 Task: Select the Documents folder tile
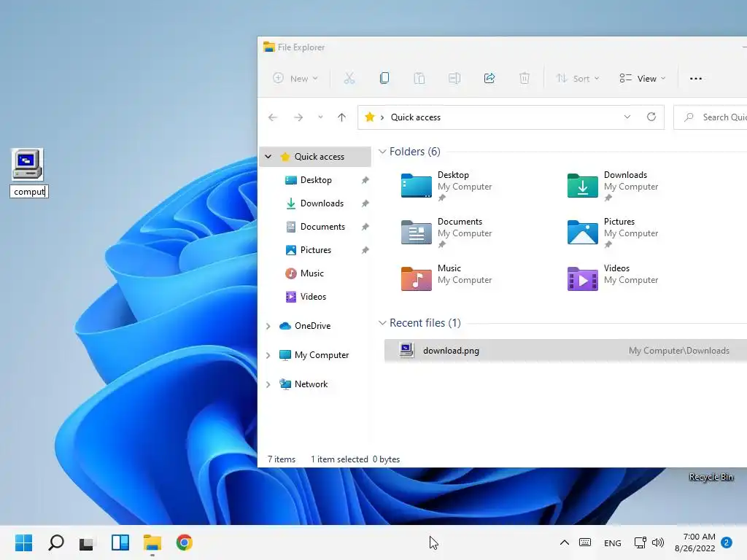coord(446,233)
